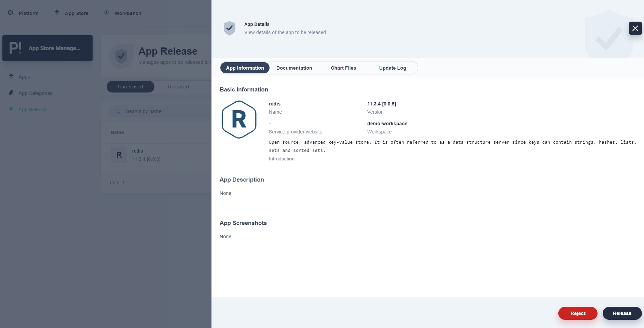Click the App Release shield icon in sidebar
This screenshot has height=328, width=644.
point(11,109)
